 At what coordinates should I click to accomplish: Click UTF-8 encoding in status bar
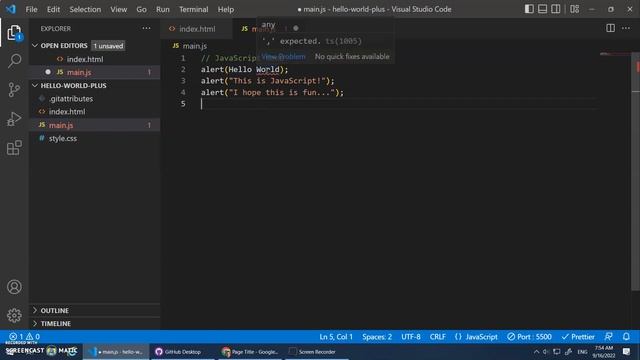[411, 337]
